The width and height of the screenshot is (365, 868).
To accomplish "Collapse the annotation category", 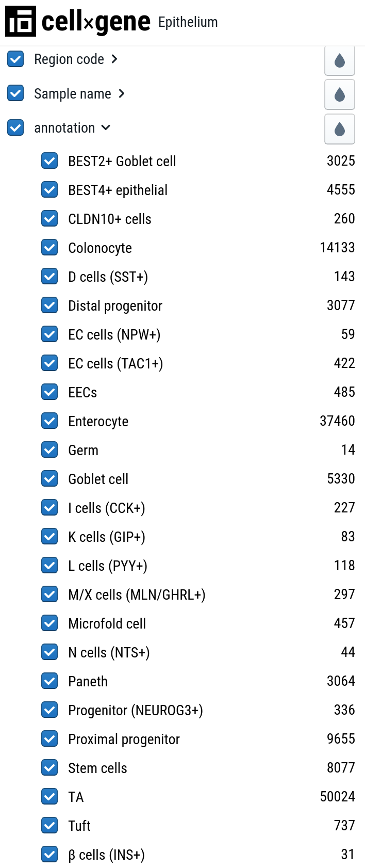I will (x=106, y=127).
